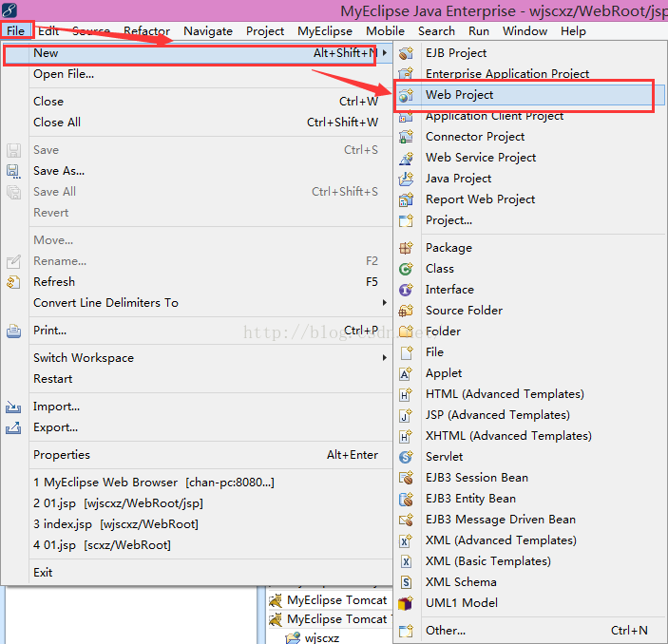Click the HTML Advanced Templates icon
668x644 pixels.
pyautogui.click(x=406, y=394)
